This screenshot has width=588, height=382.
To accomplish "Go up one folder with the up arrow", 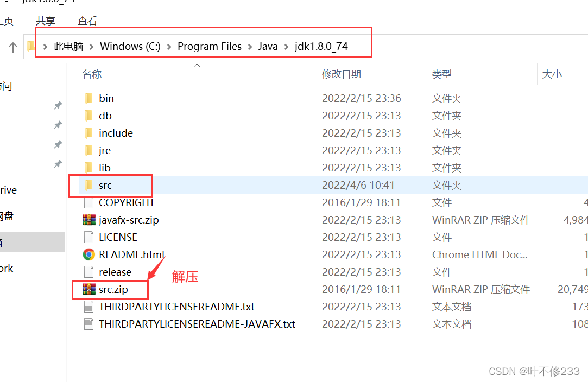I will click(12, 47).
